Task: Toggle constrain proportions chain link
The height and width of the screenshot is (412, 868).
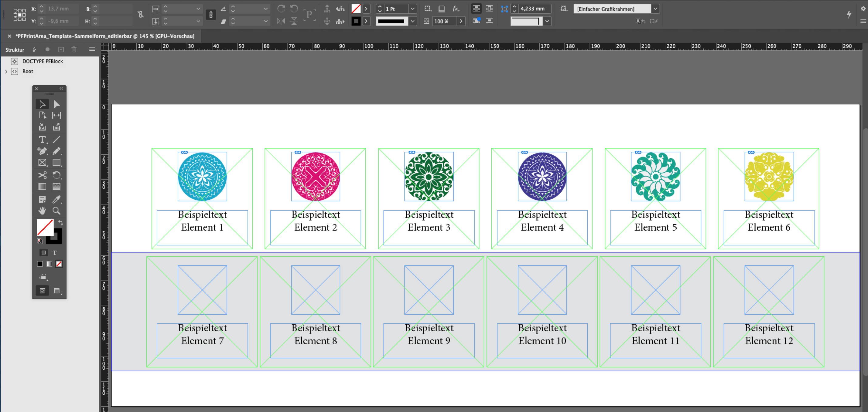Action: point(210,15)
